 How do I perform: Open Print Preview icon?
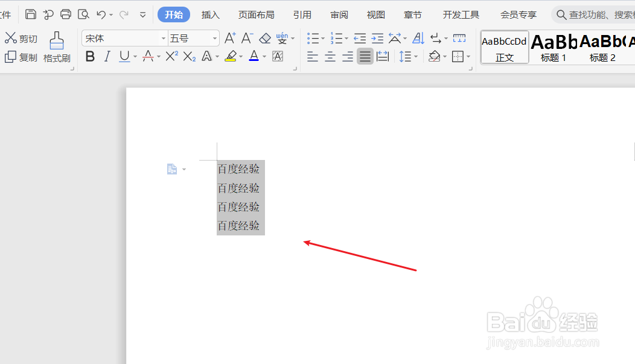click(83, 14)
